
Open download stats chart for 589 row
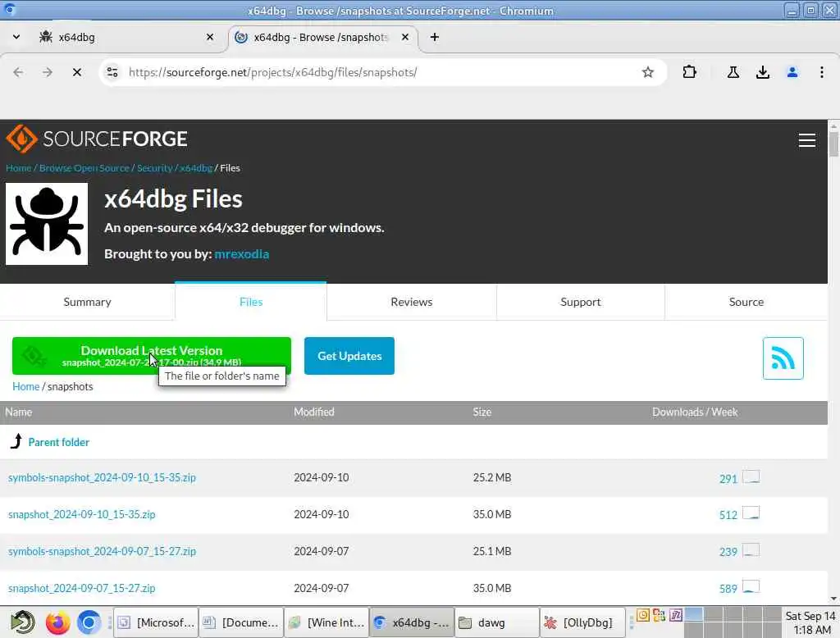(x=751, y=586)
